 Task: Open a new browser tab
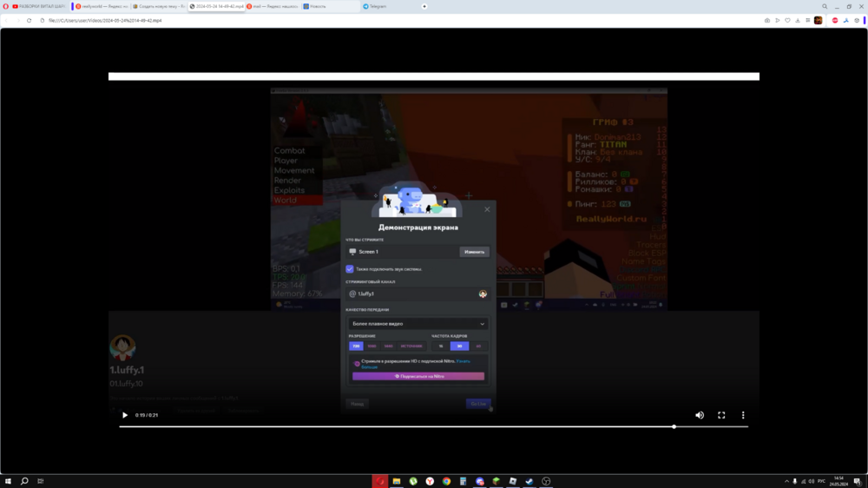pyautogui.click(x=424, y=6)
